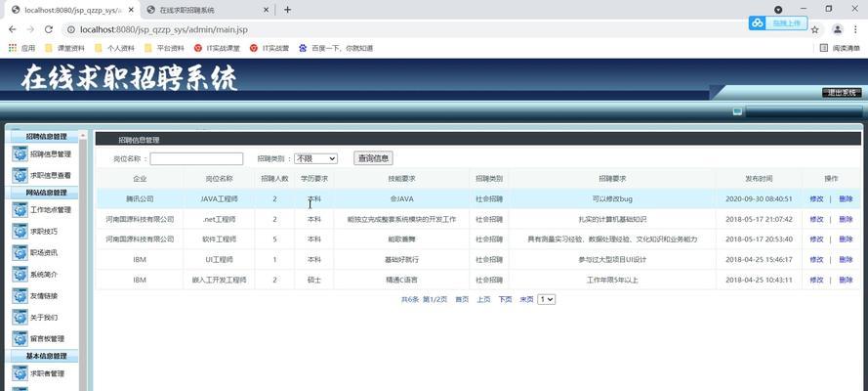Image resolution: width=868 pixels, height=391 pixels.
Task: Open the 百度一下 bookmark
Action: point(336,48)
